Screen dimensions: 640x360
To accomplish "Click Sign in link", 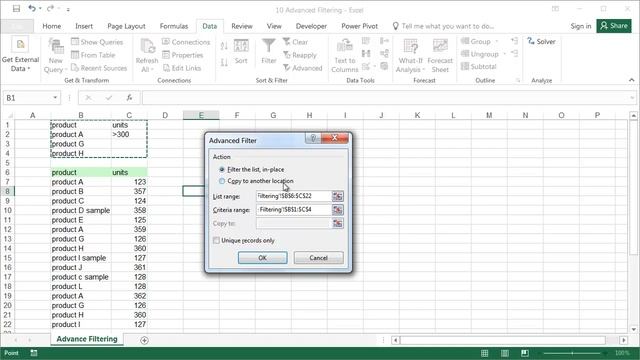I will pyautogui.click(x=580, y=26).
